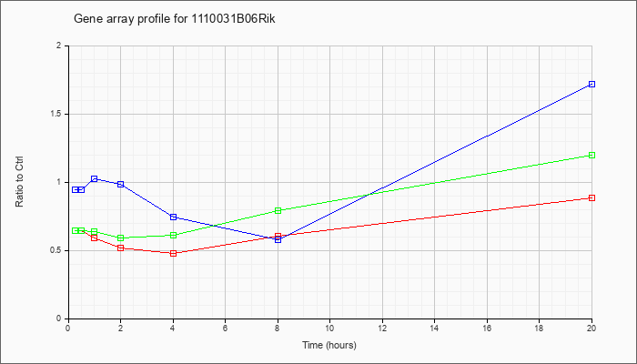Click the first blue marker near 0 hours
The width and height of the screenshot is (637, 364).
click(76, 189)
